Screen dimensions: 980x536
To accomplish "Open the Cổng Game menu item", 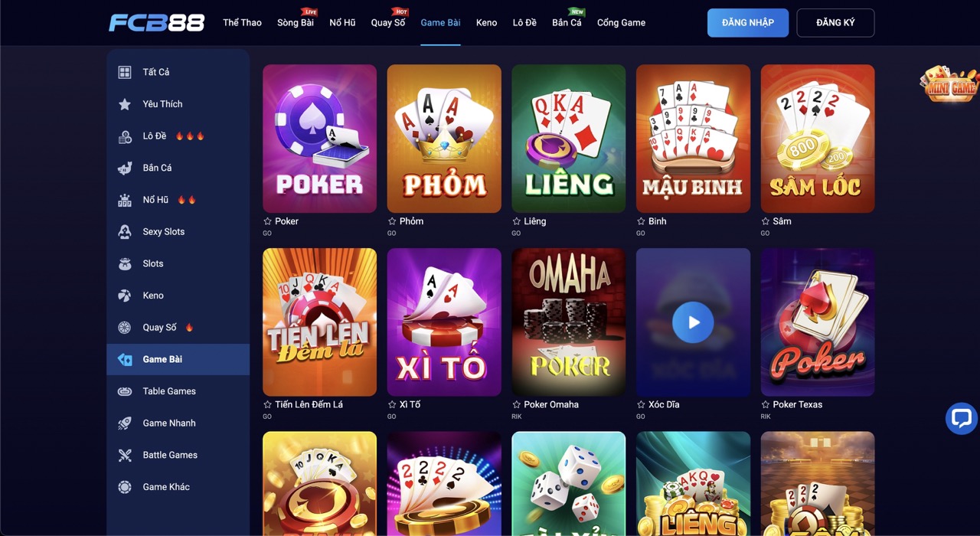I will pos(621,22).
